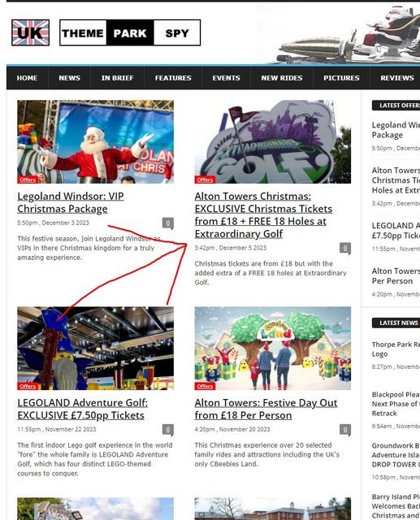Open 'Alton Towers Christmas: EXCLUSIVE Christmas Tickets' headline

click(263, 214)
